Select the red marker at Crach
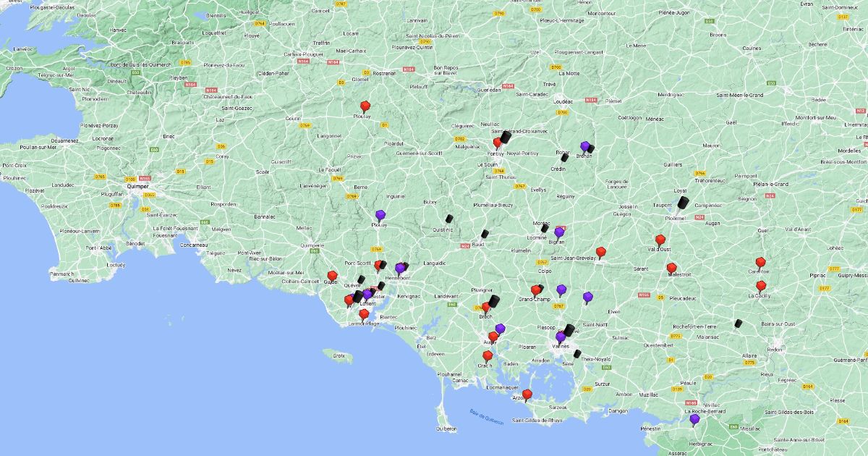868x456 pixels. pyautogui.click(x=488, y=356)
